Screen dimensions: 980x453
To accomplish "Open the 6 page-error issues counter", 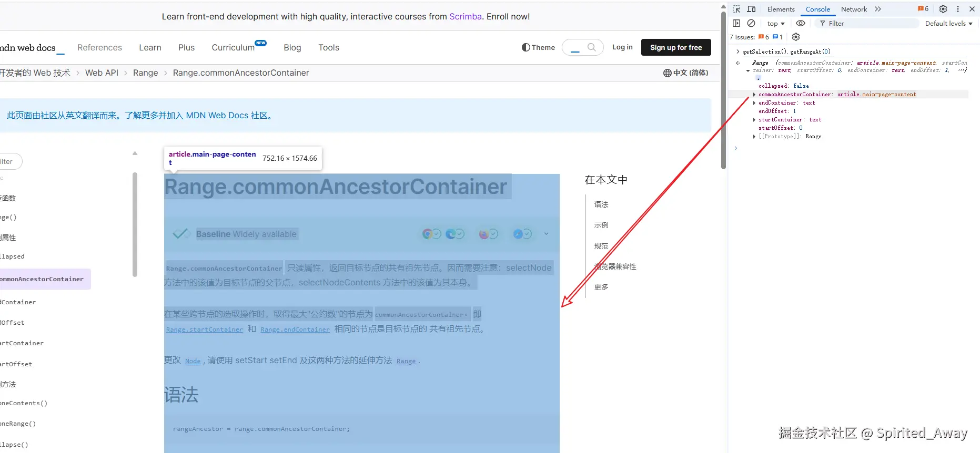I will tap(764, 37).
